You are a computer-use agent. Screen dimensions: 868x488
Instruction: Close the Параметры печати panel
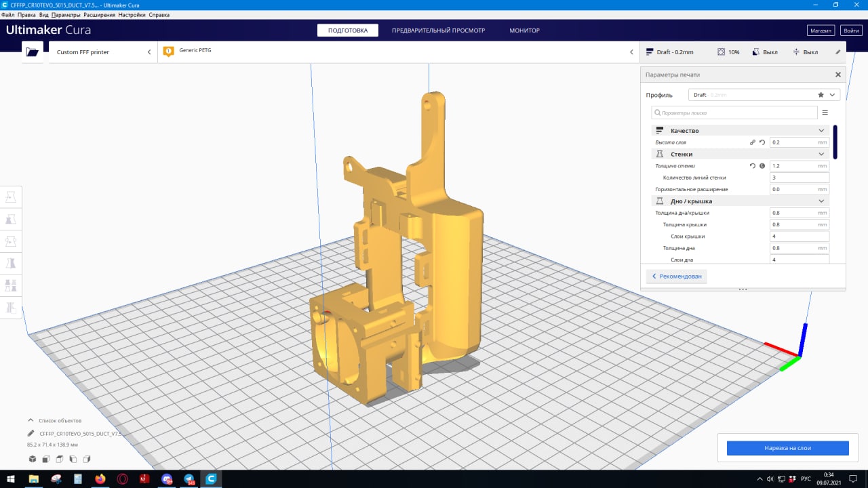pos(837,75)
